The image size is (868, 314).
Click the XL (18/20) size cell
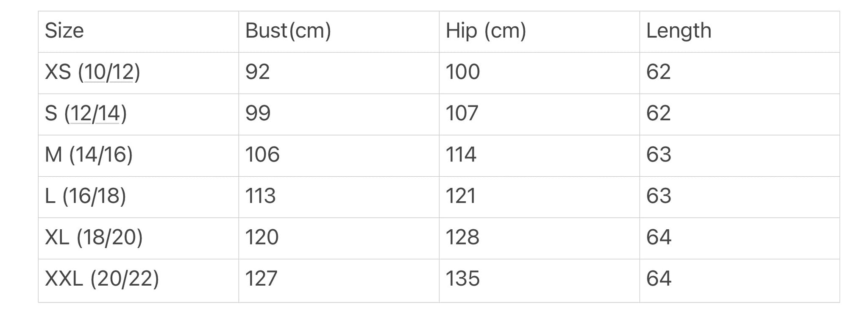(x=139, y=238)
